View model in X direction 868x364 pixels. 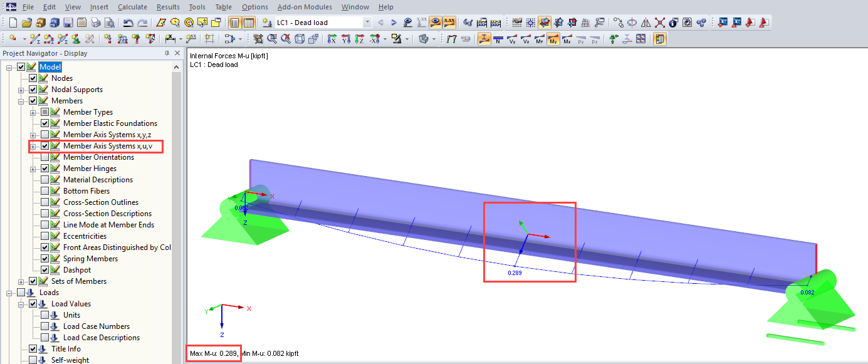[332, 39]
